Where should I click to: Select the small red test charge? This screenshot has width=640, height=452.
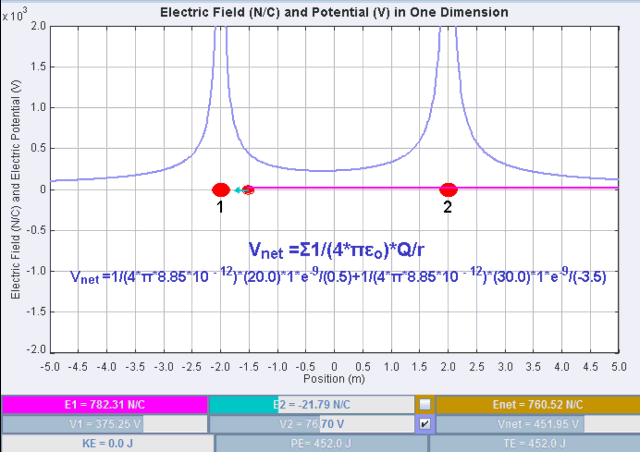click(248, 189)
